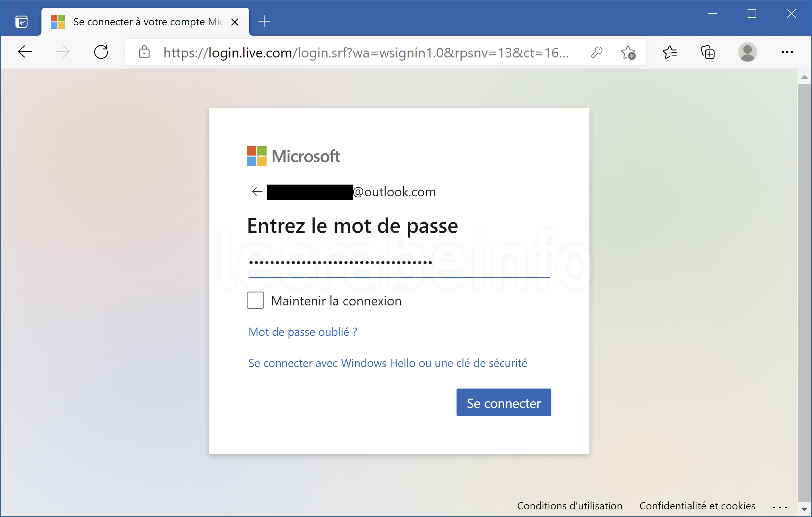The width and height of the screenshot is (812, 517).
Task: Open 'Conditions d'utilisation' link
Action: [570, 506]
